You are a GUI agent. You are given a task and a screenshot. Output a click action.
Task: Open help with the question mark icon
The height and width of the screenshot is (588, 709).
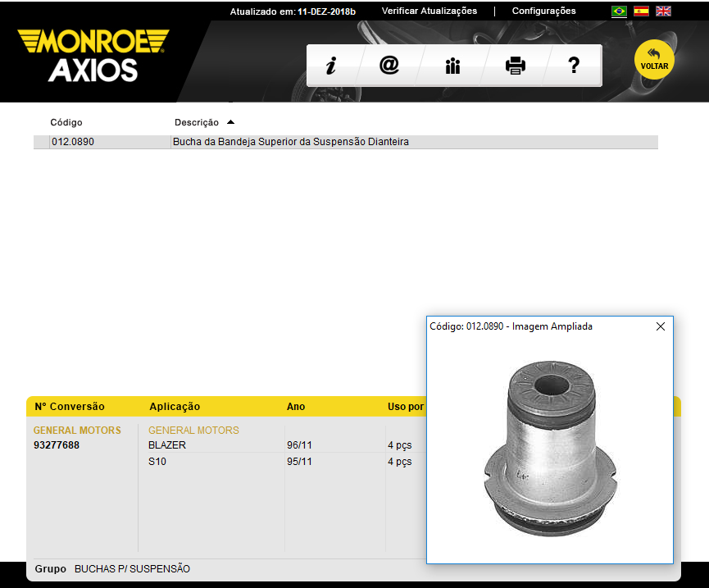pyautogui.click(x=574, y=66)
